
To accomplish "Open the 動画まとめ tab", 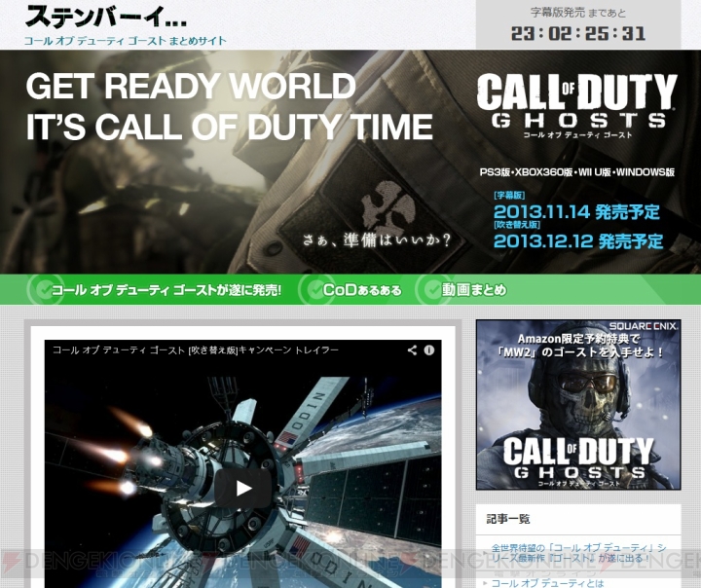I will point(474,290).
